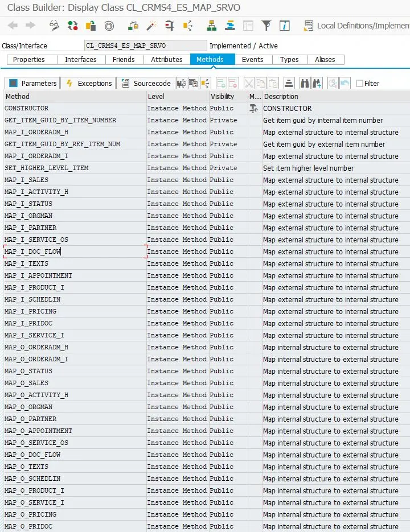This screenshot has height=532, width=410.
Task: Switch to the Interfaces tab
Action: [x=80, y=59]
